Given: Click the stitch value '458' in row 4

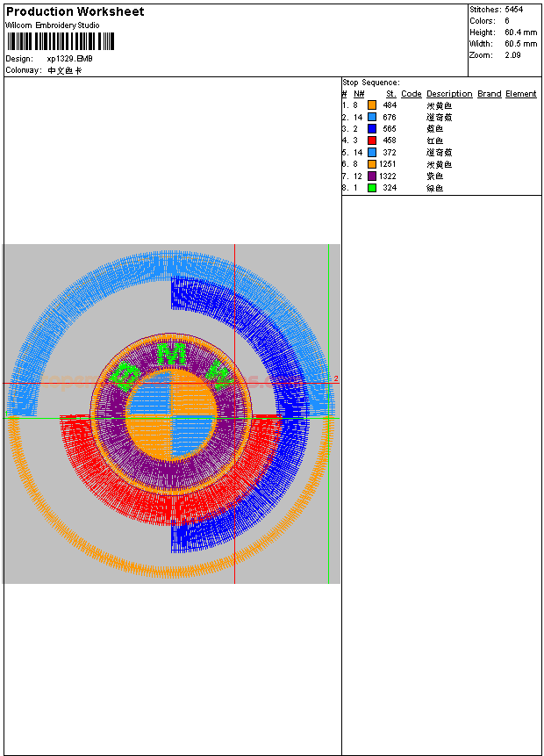Looking at the screenshot, I should click(x=390, y=140).
